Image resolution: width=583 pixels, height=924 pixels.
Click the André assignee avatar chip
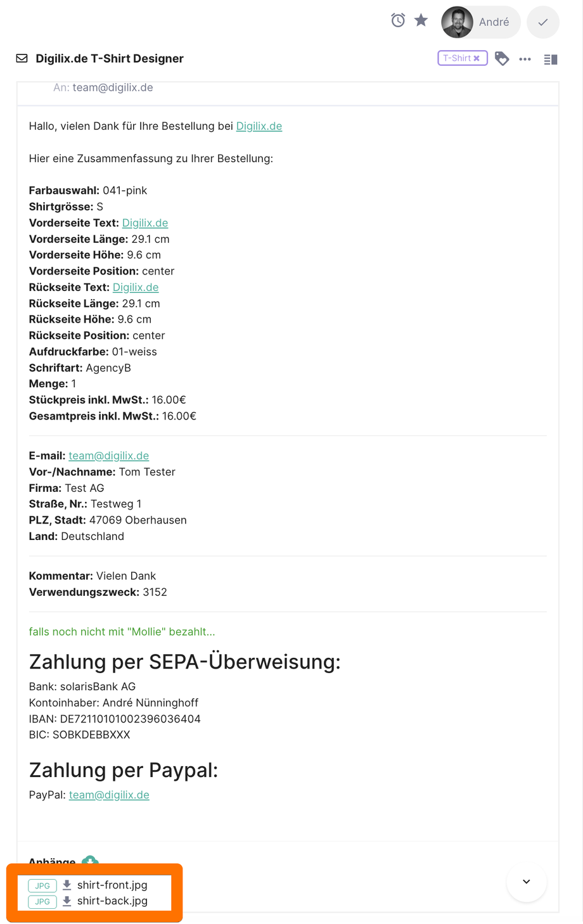(x=480, y=22)
